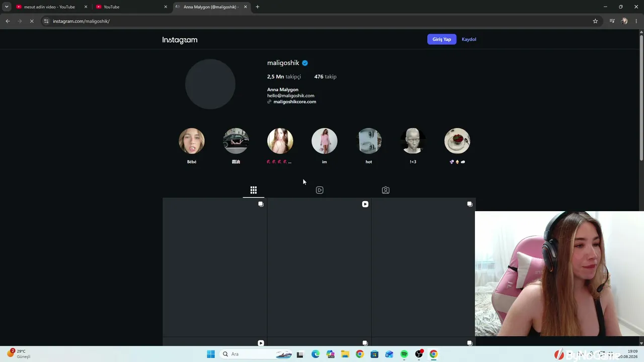Open the Kaydol sign-up link
Viewport: 644px width, 362px height.
coord(469,39)
